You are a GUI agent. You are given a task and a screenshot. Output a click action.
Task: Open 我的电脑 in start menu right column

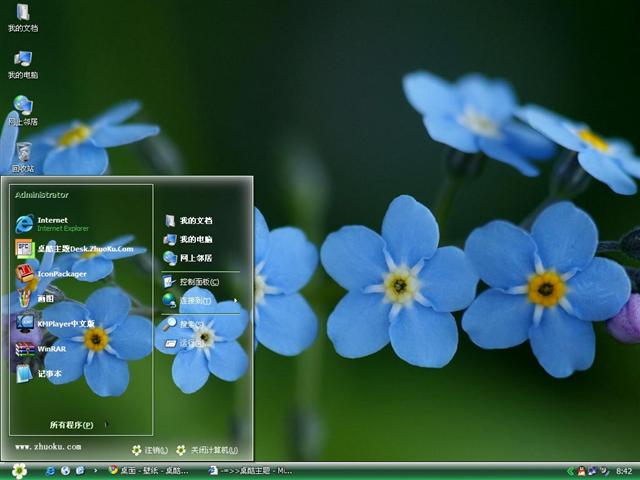(188, 239)
